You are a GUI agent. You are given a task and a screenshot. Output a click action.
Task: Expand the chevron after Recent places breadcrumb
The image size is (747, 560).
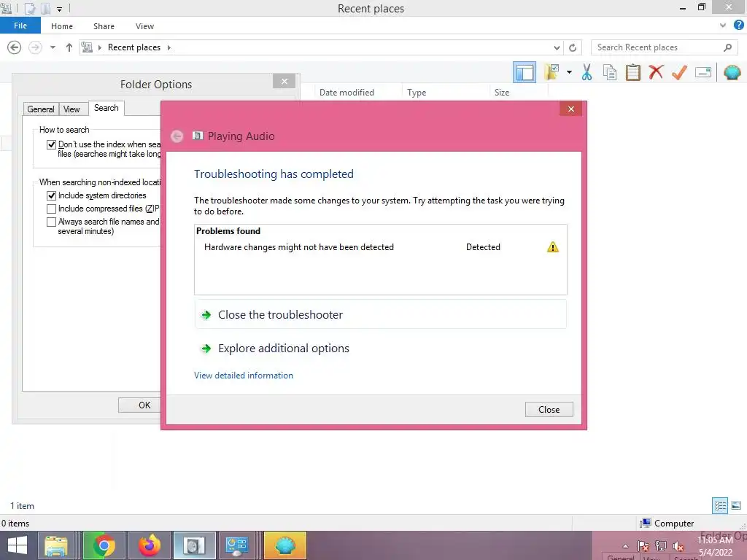pos(169,47)
